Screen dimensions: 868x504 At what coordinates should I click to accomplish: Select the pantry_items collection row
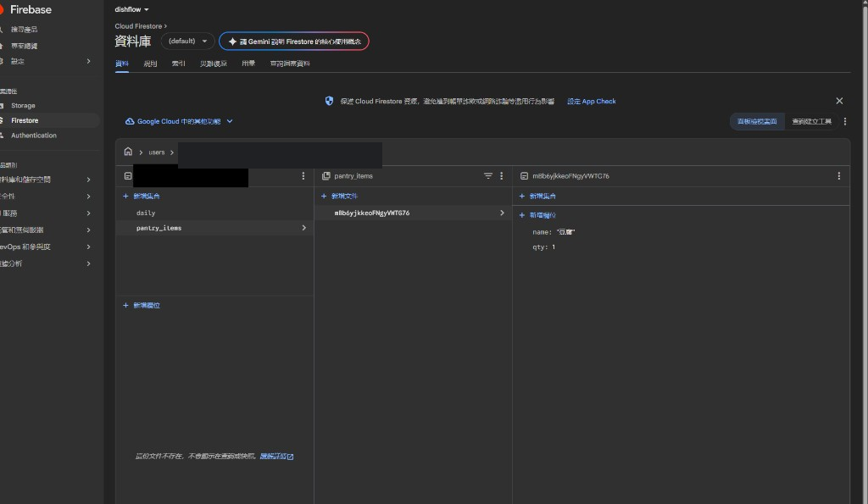(x=214, y=228)
